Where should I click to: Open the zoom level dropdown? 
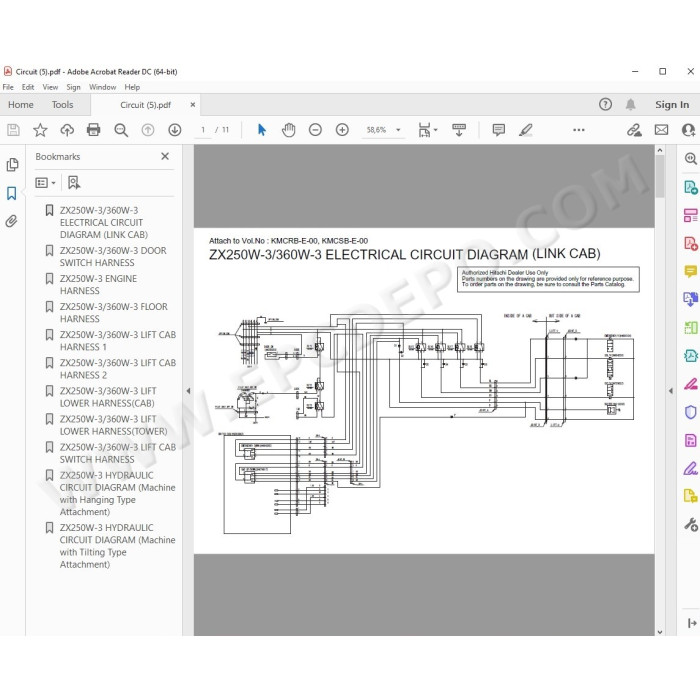pos(398,130)
